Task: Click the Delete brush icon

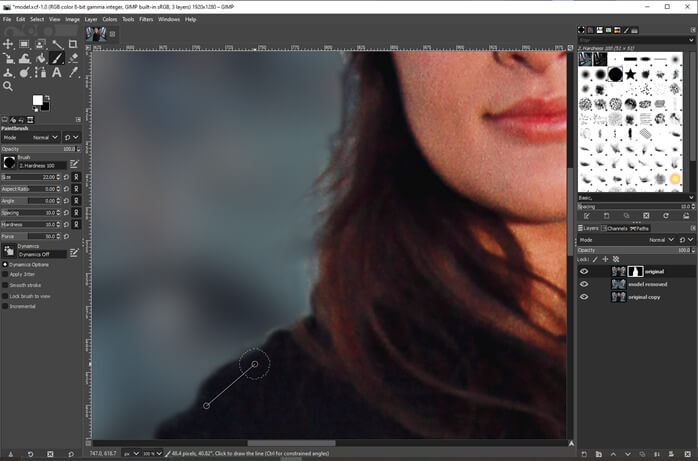Action: pos(646,216)
